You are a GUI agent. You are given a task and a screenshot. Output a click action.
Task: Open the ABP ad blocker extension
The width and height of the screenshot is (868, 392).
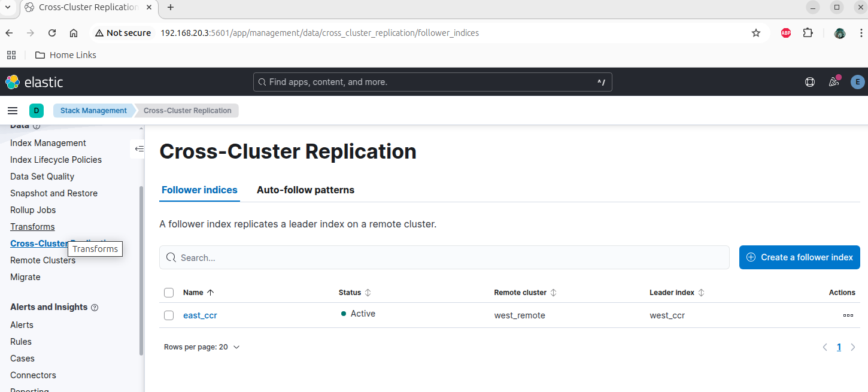[786, 33]
